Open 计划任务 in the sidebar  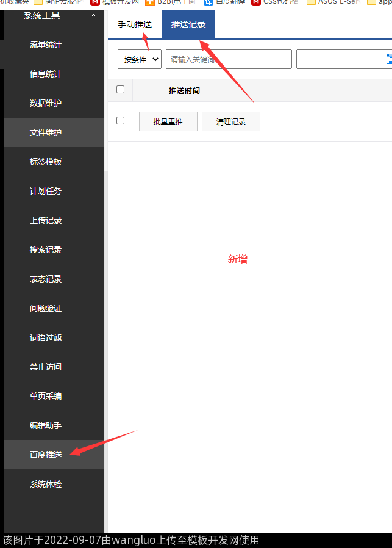coord(46,191)
